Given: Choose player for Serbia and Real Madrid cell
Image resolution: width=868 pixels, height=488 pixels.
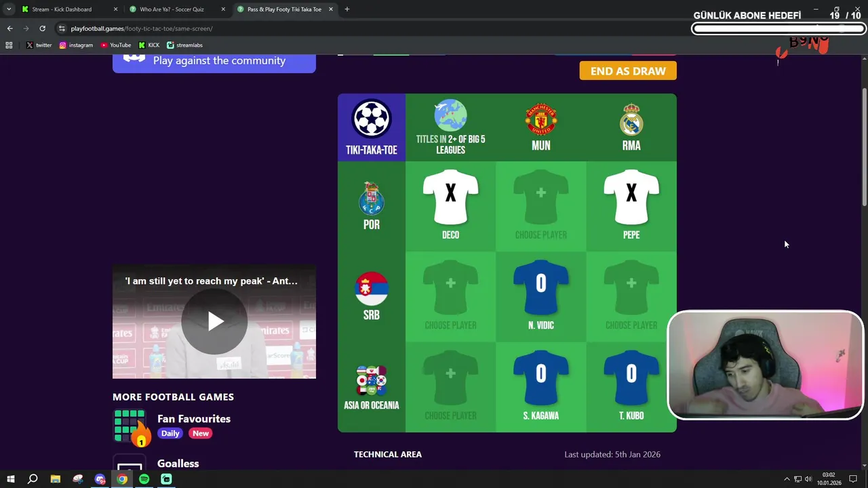Looking at the screenshot, I should 631,297.
